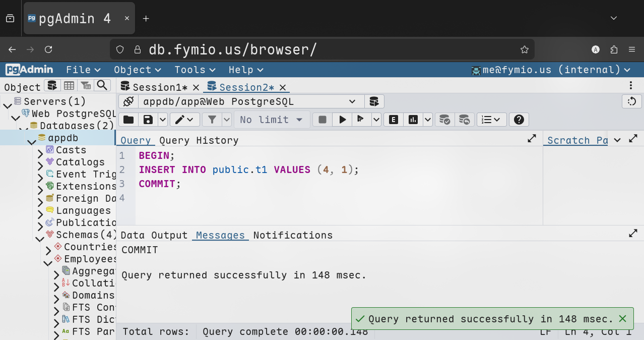Toggle the connection status plug icon
644x340 pixels.
(x=128, y=101)
